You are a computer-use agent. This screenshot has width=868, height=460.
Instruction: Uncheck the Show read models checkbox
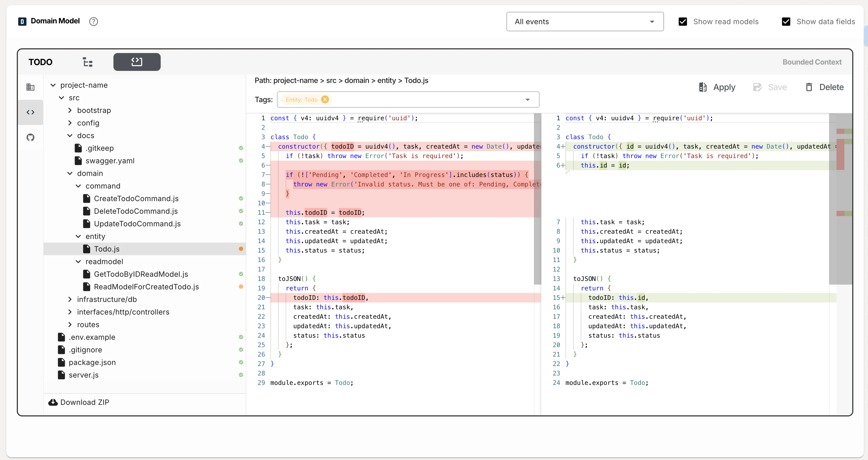682,21
